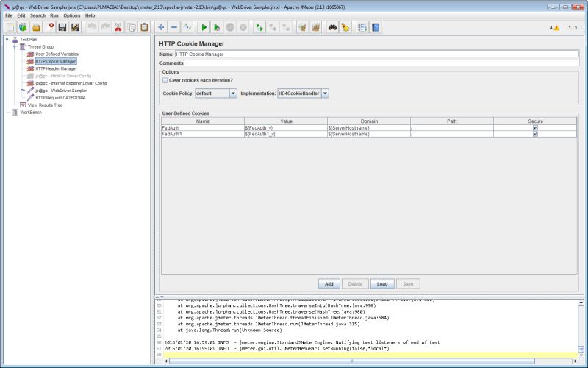This screenshot has height=368, width=588.
Task: Click the Clear All results icon
Action: pyautogui.click(x=315, y=27)
